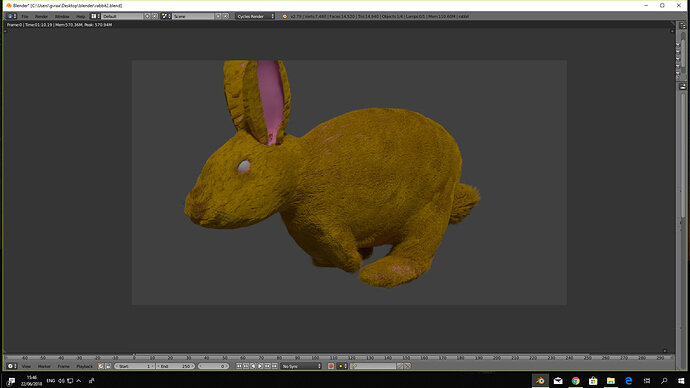
Task: Open the Window menu
Action: click(x=62, y=16)
